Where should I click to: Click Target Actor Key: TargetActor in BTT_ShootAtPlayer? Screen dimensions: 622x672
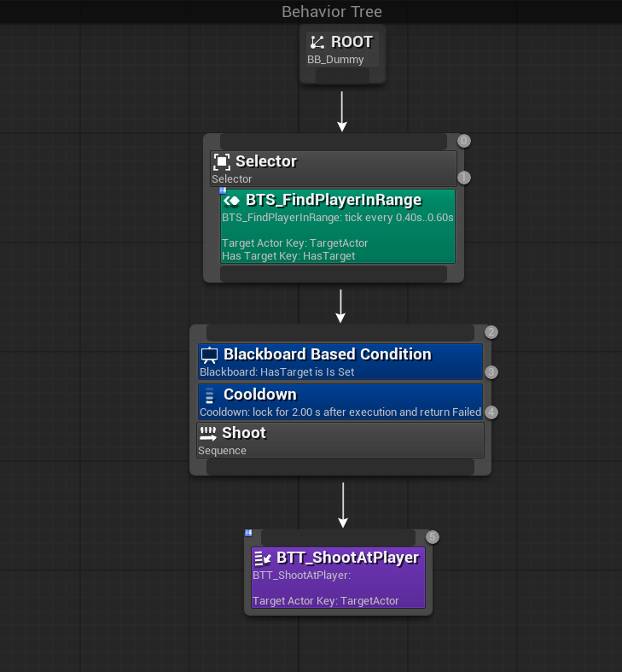(326, 601)
